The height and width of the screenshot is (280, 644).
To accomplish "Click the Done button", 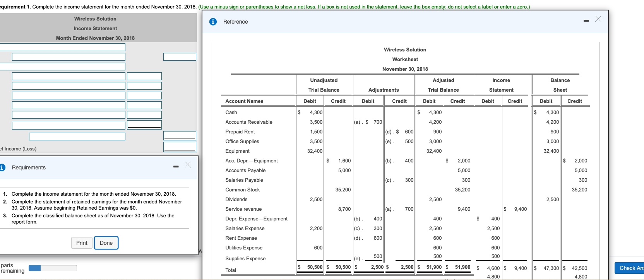I will [x=106, y=243].
